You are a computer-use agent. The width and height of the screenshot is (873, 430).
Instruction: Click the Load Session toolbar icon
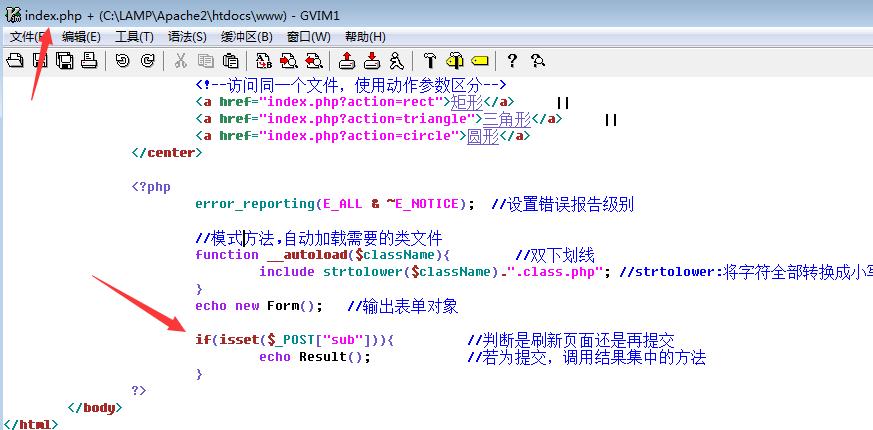tap(347, 60)
